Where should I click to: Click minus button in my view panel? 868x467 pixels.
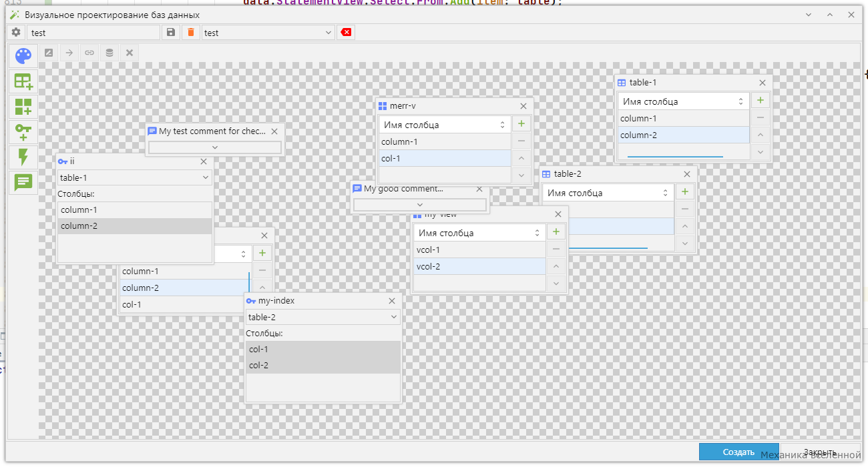tap(556, 249)
